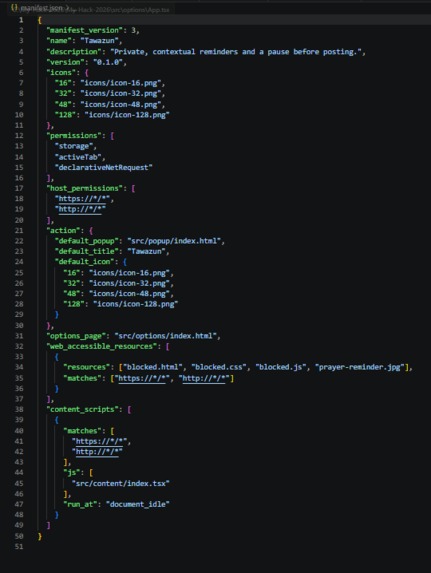Click the http://*/* link on line 42
This screenshot has height=573, width=431.
tap(97, 452)
